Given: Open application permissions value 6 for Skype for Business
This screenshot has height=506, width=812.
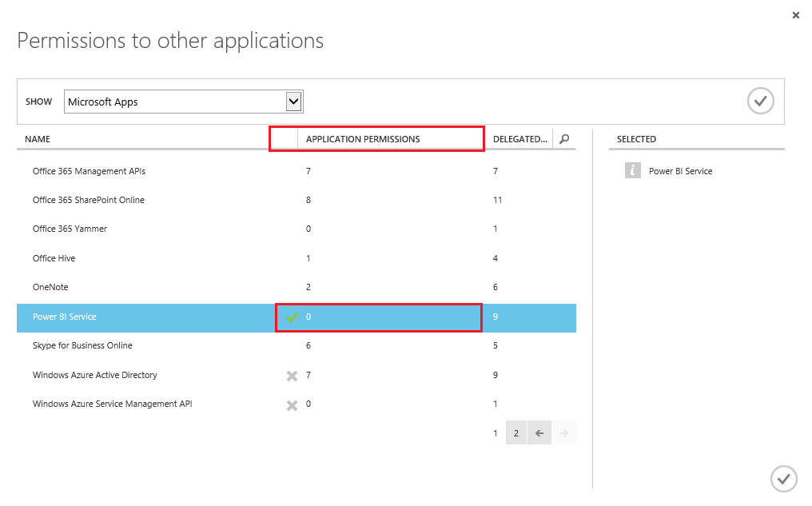Looking at the screenshot, I should click(x=308, y=345).
